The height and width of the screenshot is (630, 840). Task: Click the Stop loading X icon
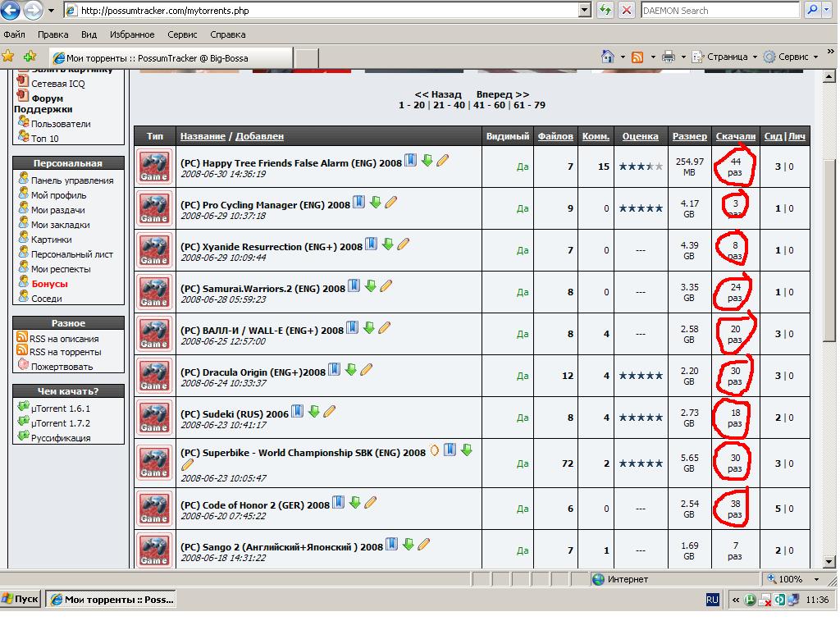[626, 10]
